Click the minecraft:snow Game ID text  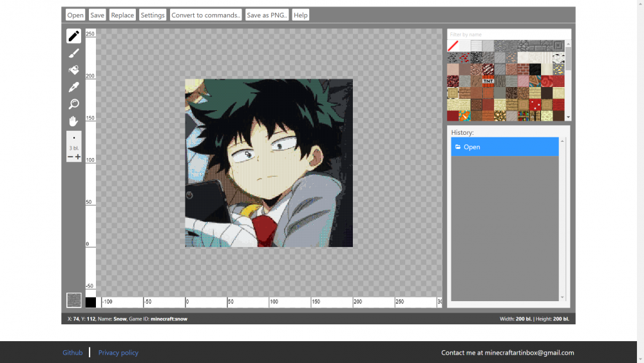coord(169,319)
